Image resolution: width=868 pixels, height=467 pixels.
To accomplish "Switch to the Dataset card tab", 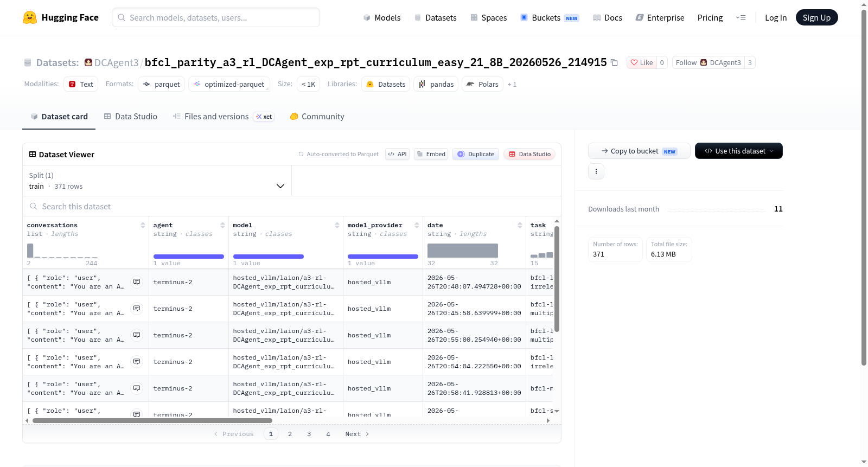I will coord(59,116).
